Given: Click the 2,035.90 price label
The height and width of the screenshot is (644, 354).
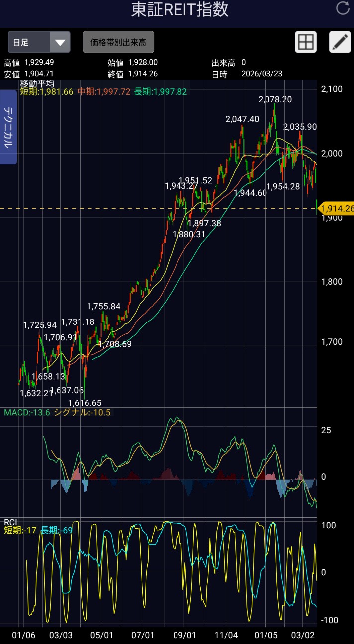Looking at the screenshot, I should (x=300, y=127).
